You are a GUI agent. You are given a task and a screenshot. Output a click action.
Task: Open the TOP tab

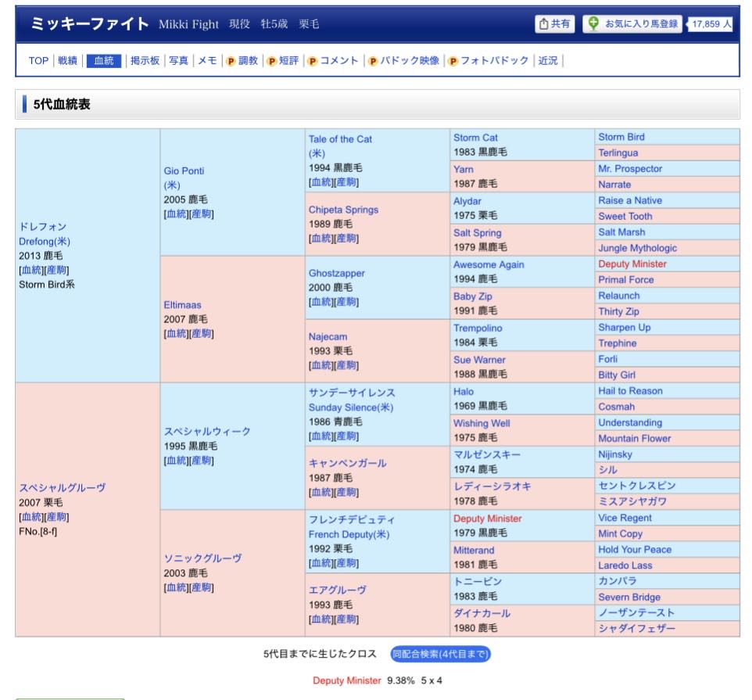click(x=38, y=61)
